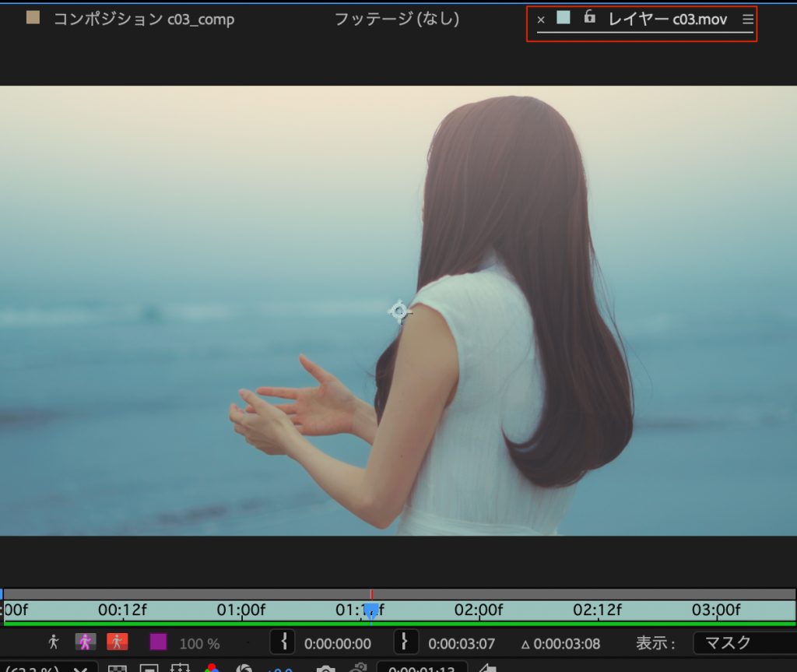The image size is (797, 672).
Task: Expand the 表示 dropdown showing マスク
Action: tap(743, 643)
